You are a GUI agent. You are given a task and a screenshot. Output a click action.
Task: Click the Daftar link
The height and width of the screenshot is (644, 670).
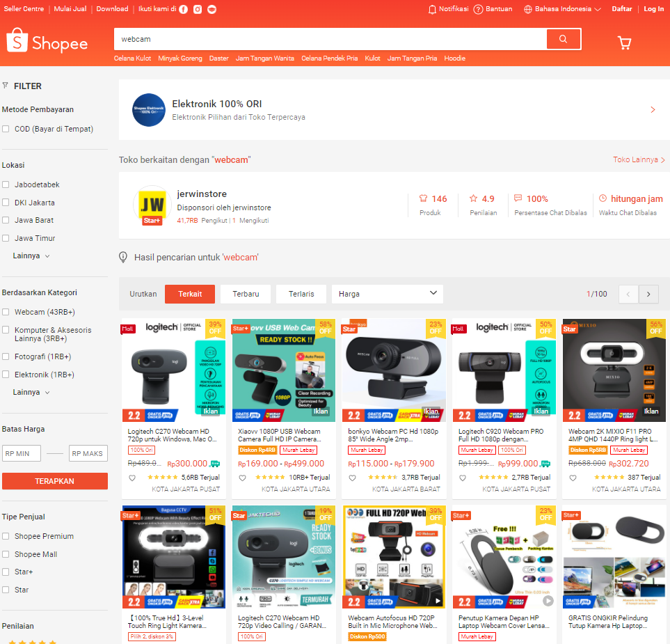[x=622, y=8]
